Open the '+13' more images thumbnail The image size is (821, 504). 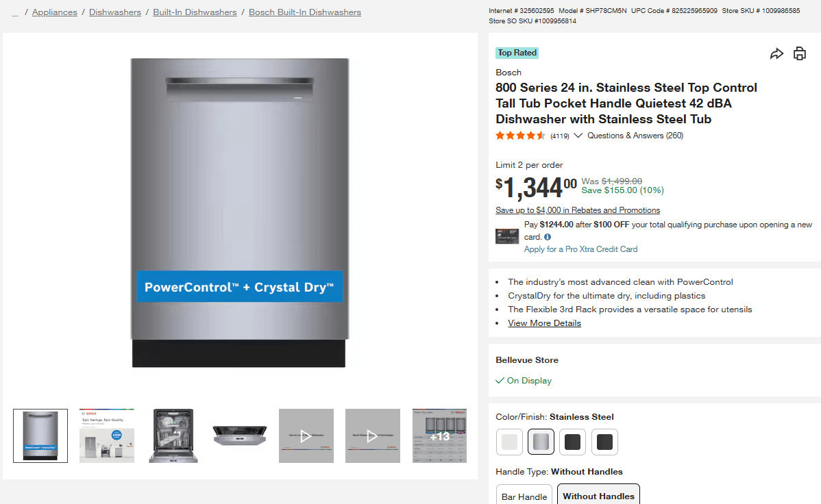[x=439, y=436]
